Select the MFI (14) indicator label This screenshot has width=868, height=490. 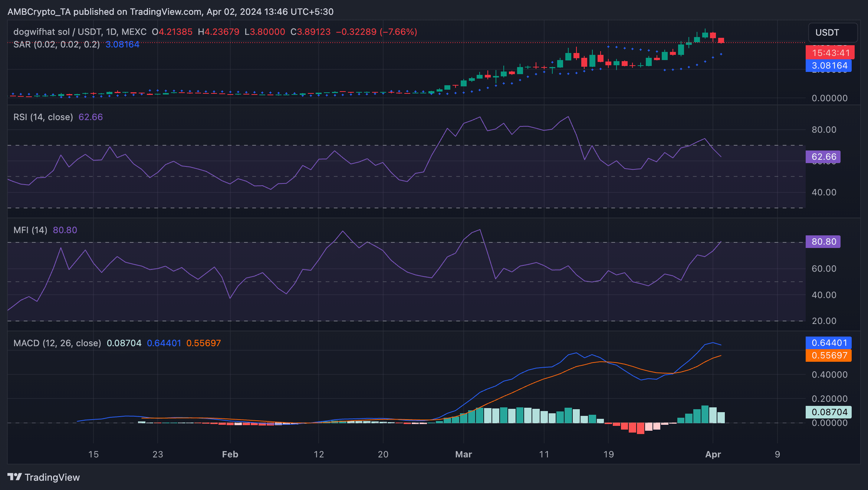[x=30, y=230]
